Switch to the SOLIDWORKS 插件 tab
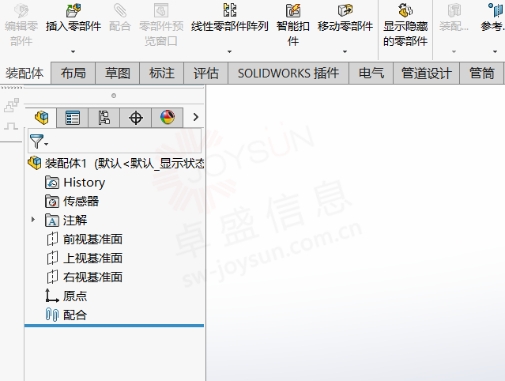 pos(288,73)
